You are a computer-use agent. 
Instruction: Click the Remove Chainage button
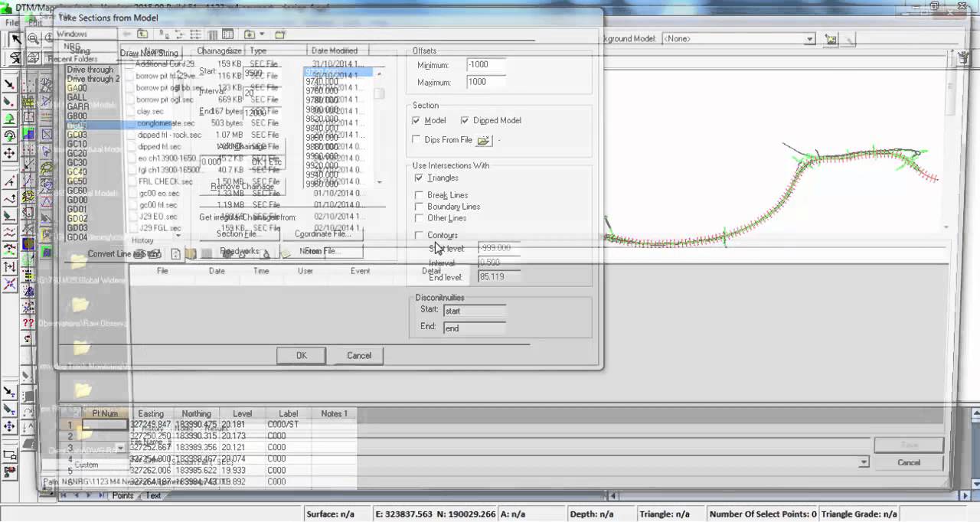(x=242, y=186)
